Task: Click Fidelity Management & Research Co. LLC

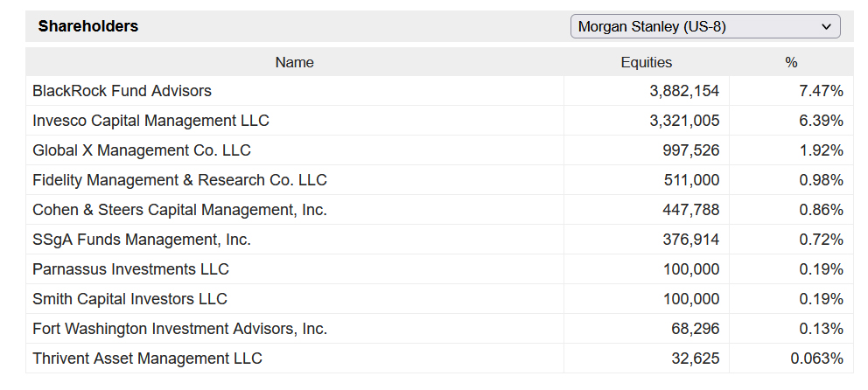Action: tap(179, 180)
